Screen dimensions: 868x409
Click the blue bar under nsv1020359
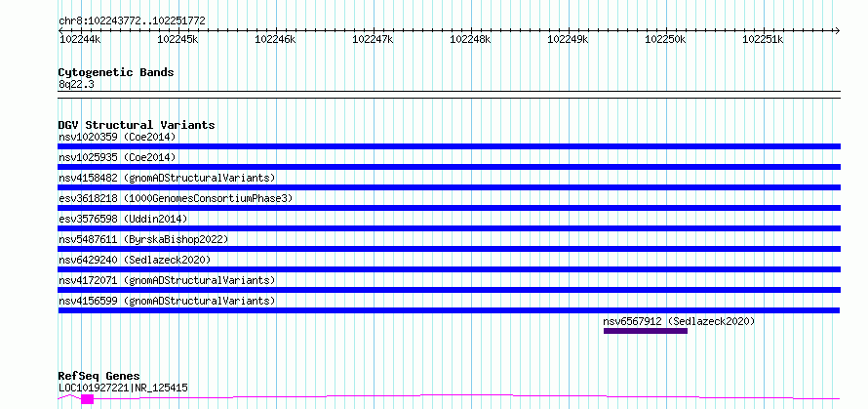coord(449,146)
